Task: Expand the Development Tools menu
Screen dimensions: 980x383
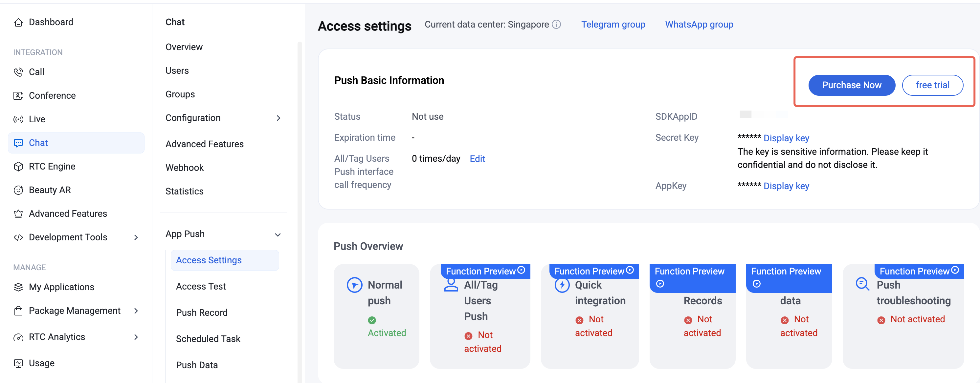Action: tap(136, 237)
